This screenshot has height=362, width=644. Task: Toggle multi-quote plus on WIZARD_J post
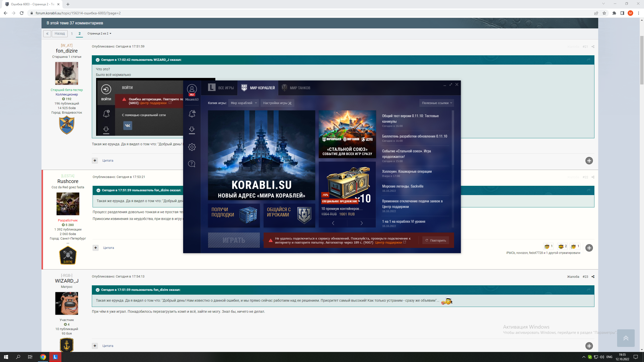pos(95,346)
